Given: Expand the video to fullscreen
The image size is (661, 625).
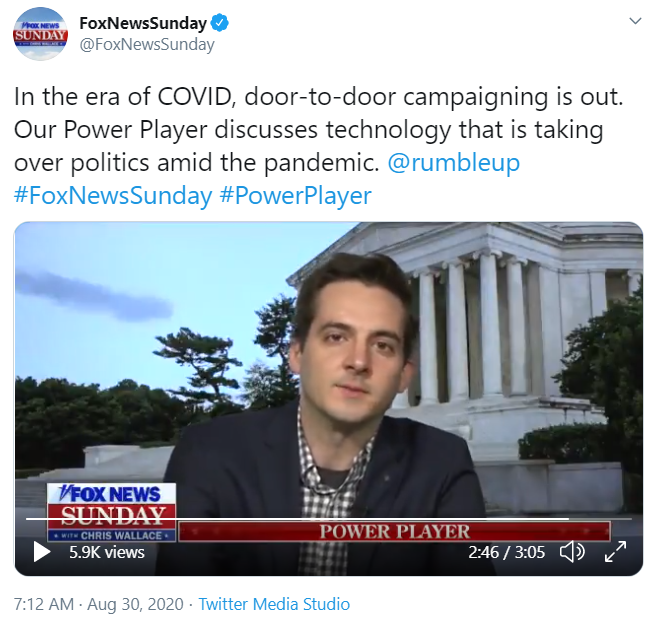Looking at the screenshot, I should [x=615, y=552].
